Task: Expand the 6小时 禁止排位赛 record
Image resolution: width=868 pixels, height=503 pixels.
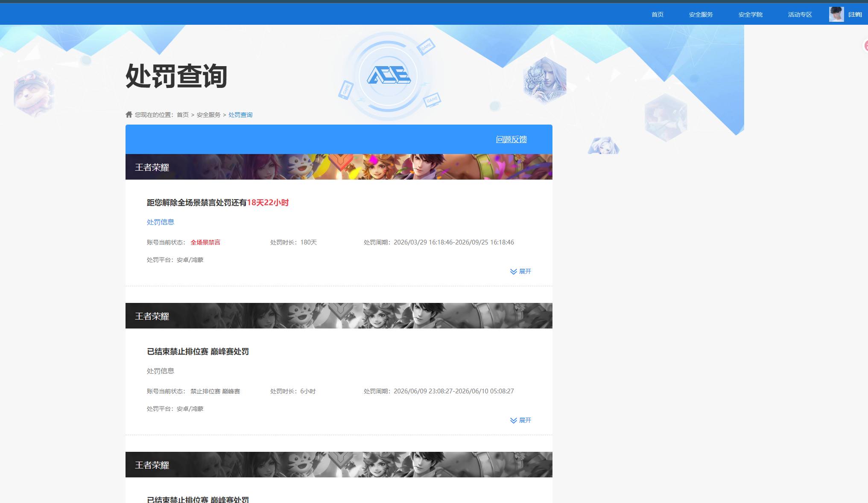Action: [x=520, y=420]
